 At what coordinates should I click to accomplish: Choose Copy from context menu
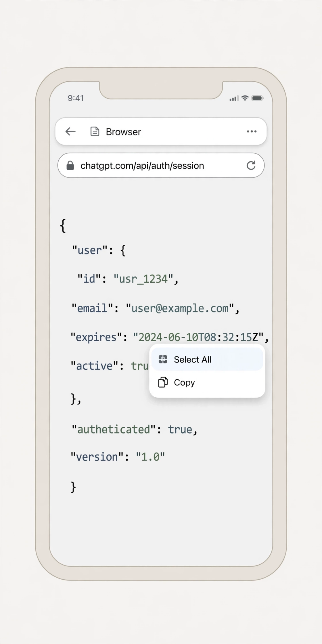tap(207, 382)
